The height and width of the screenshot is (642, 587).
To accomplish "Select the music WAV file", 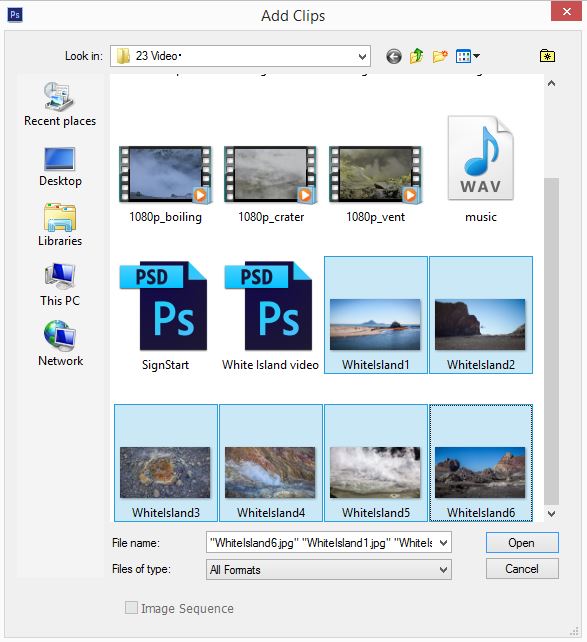I will pos(481,170).
